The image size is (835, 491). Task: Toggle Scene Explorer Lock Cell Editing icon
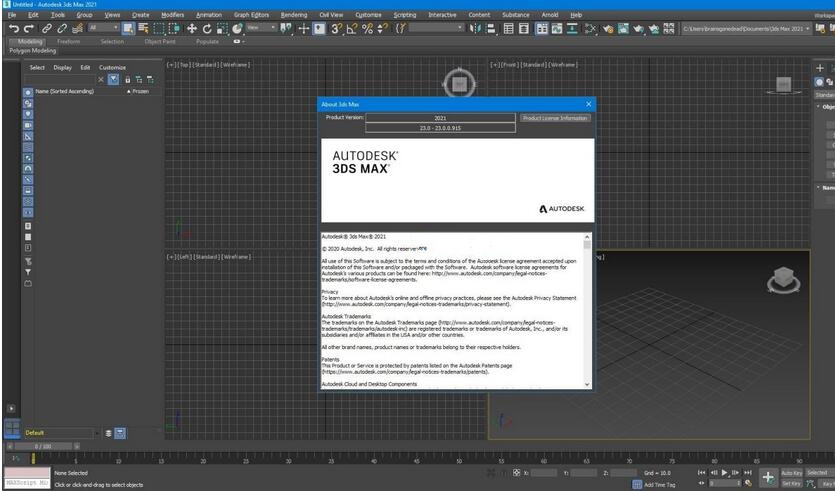coord(127,79)
